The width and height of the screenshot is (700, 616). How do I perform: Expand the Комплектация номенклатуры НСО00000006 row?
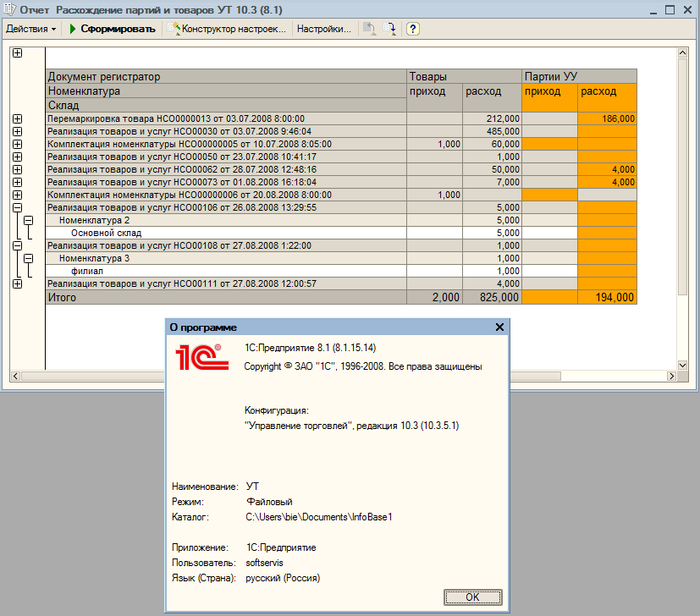pos(18,195)
